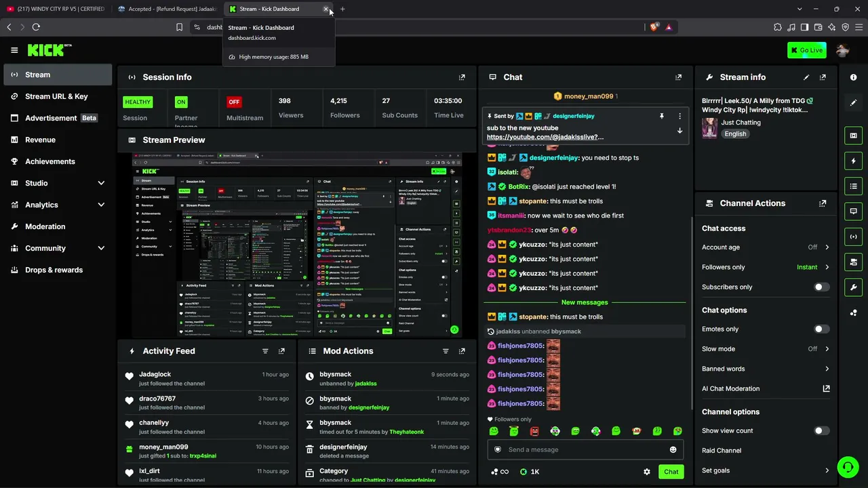Select Stream in the sidebar
Viewport: 868px width, 488px height.
[58, 75]
